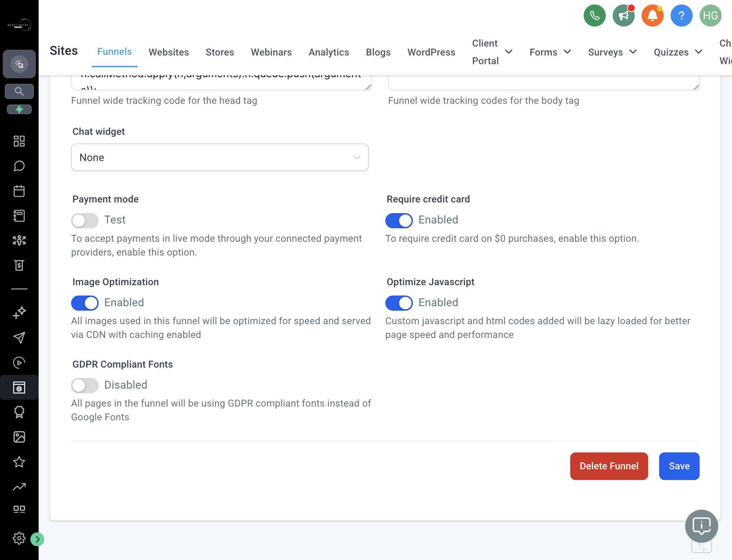Go to the Analytics tab
The height and width of the screenshot is (560, 732).
(x=329, y=52)
